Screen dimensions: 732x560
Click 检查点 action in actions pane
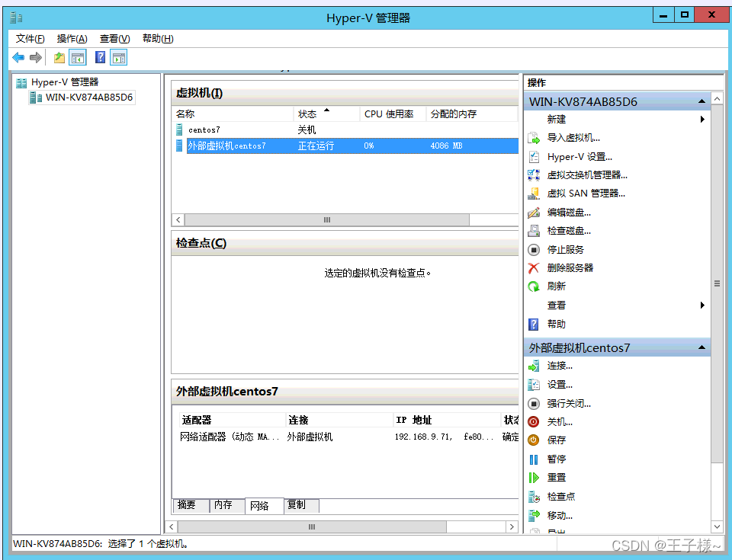[x=560, y=497]
